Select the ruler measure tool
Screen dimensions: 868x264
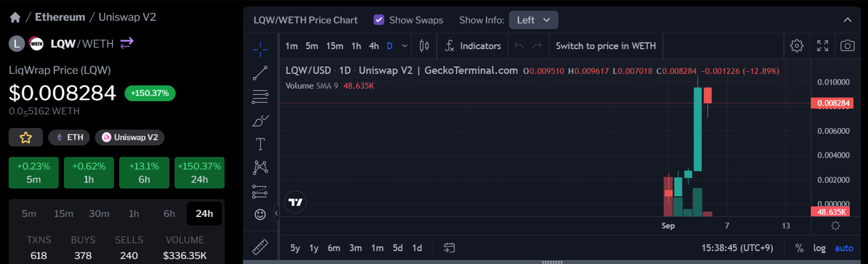260,247
